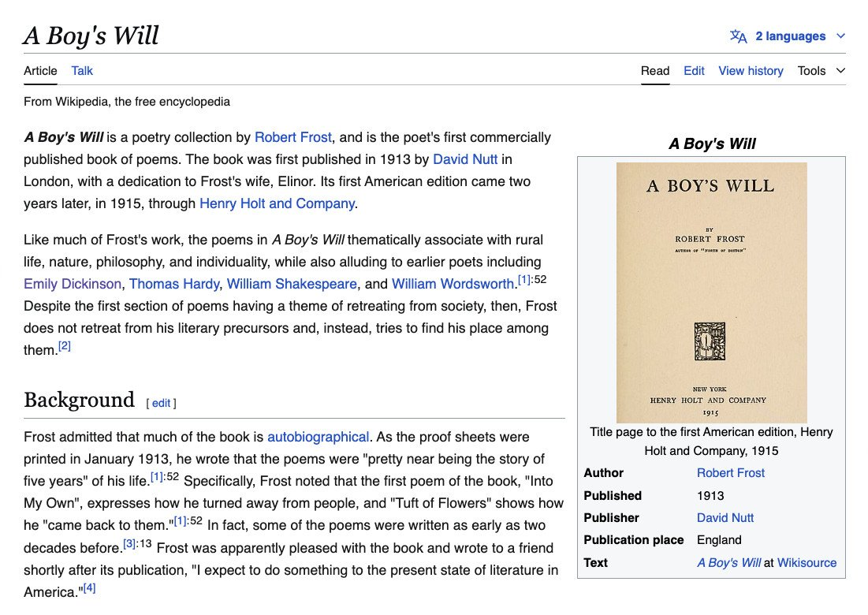This screenshot has height=615, width=868.
Task: Open Henry Holt and Company link
Action: pos(277,203)
